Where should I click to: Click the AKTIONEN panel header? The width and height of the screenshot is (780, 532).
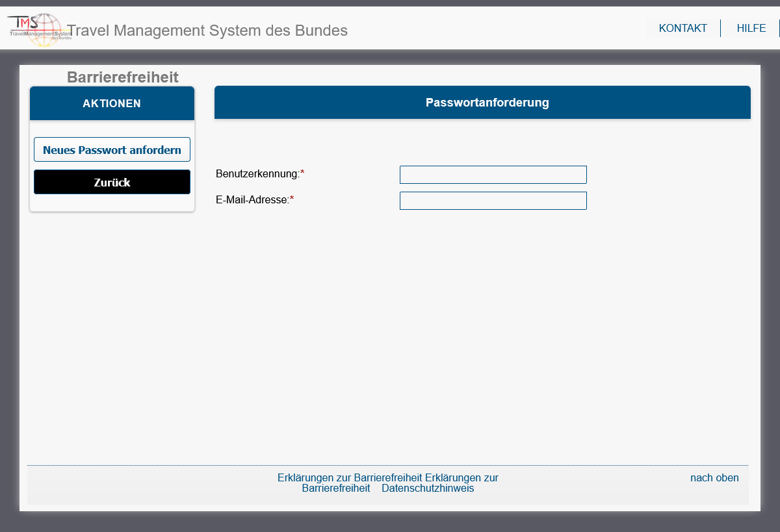point(112,103)
